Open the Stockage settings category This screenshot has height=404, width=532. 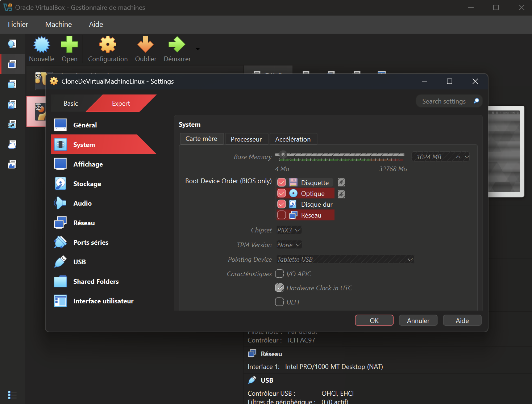point(103,184)
